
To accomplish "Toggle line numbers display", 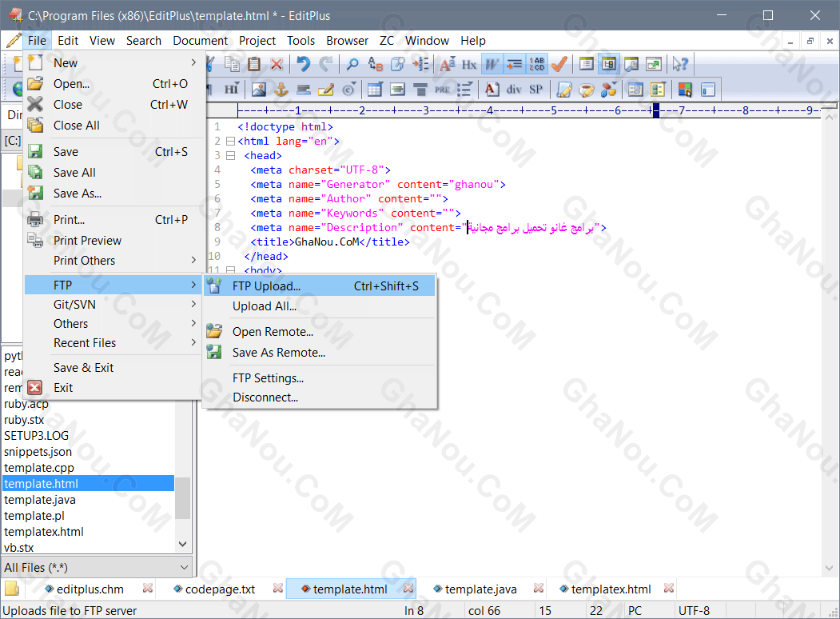I will pos(537,64).
